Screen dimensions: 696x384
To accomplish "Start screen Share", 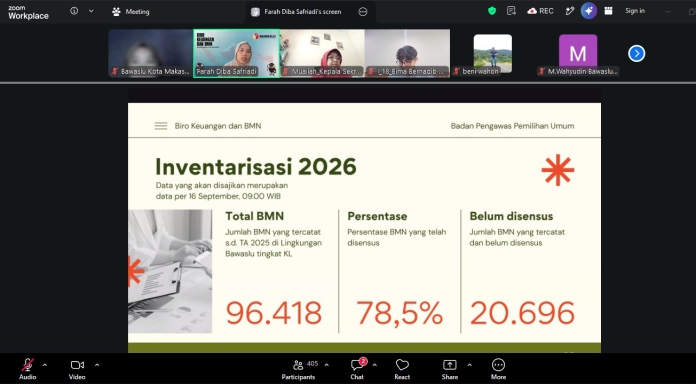I will (x=450, y=369).
